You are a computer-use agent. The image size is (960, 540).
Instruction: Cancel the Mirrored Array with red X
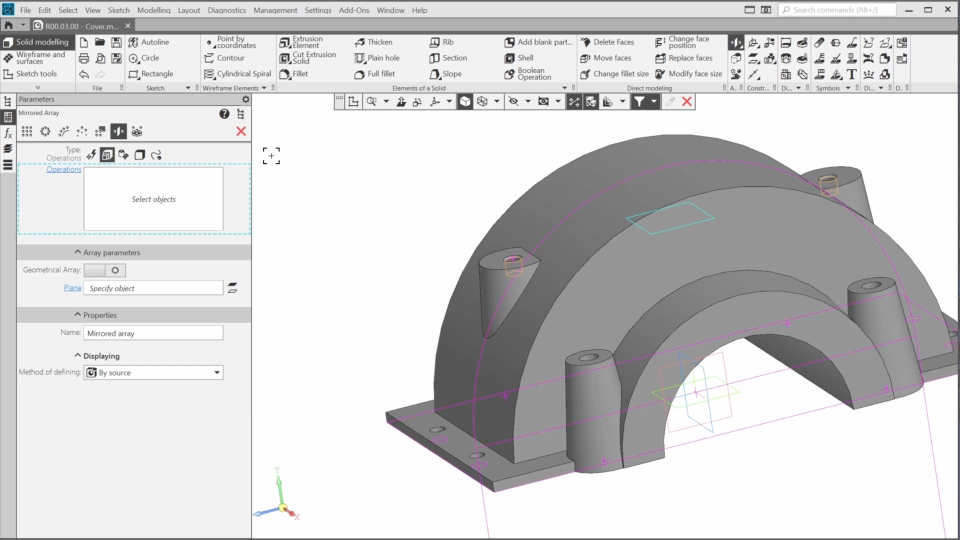click(x=241, y=131)
